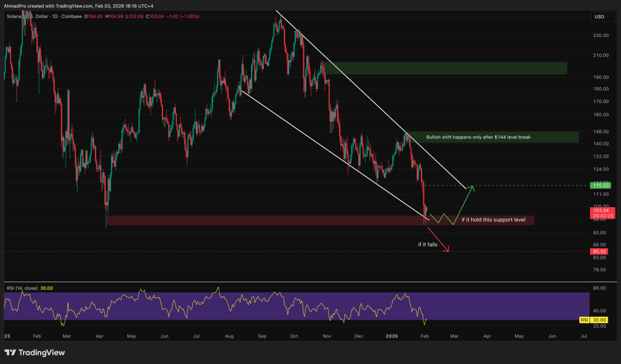
Task: Click the Sep label on the time axis
Action: tap(263, 334)
